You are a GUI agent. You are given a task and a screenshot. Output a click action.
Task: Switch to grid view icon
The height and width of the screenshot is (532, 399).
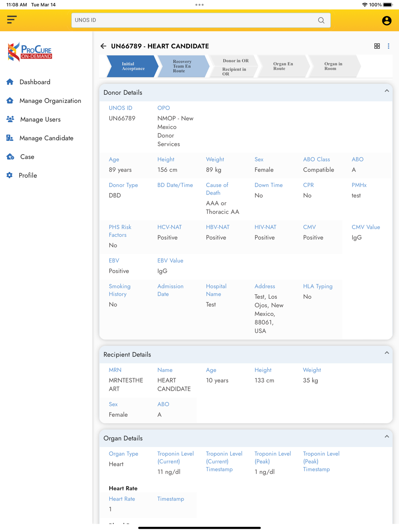click(377, 46)
